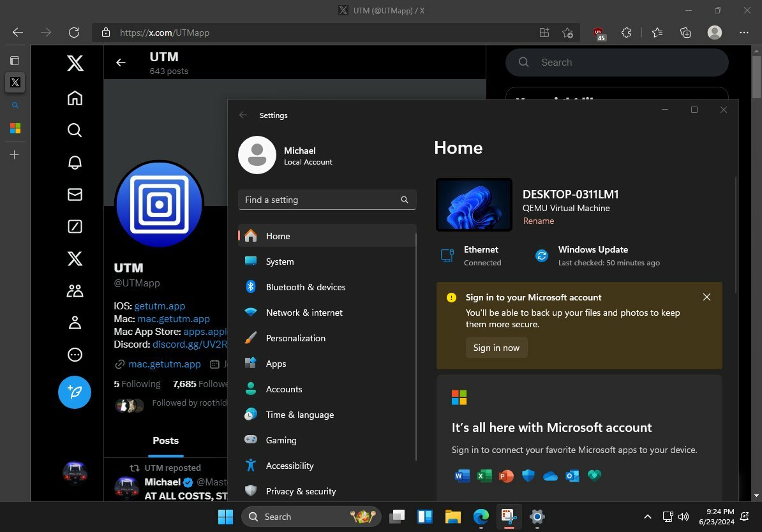Open the volume icon in system tray

click(684, 517)
